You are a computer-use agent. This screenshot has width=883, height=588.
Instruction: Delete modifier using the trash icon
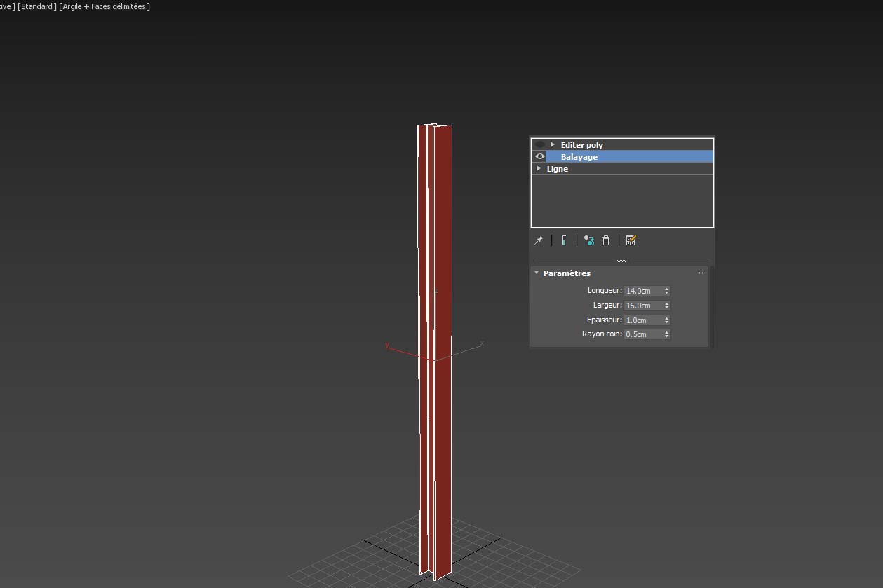point(606,240)
